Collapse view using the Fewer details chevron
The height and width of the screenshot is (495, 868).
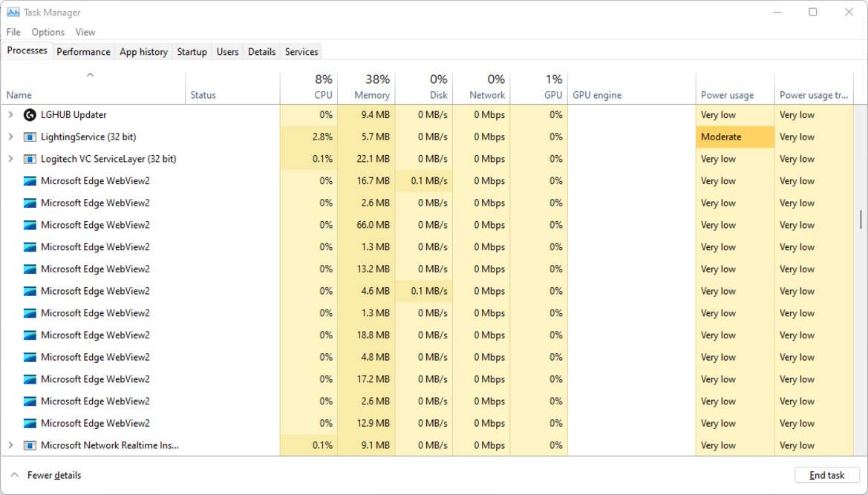click(x=15, y=475)
